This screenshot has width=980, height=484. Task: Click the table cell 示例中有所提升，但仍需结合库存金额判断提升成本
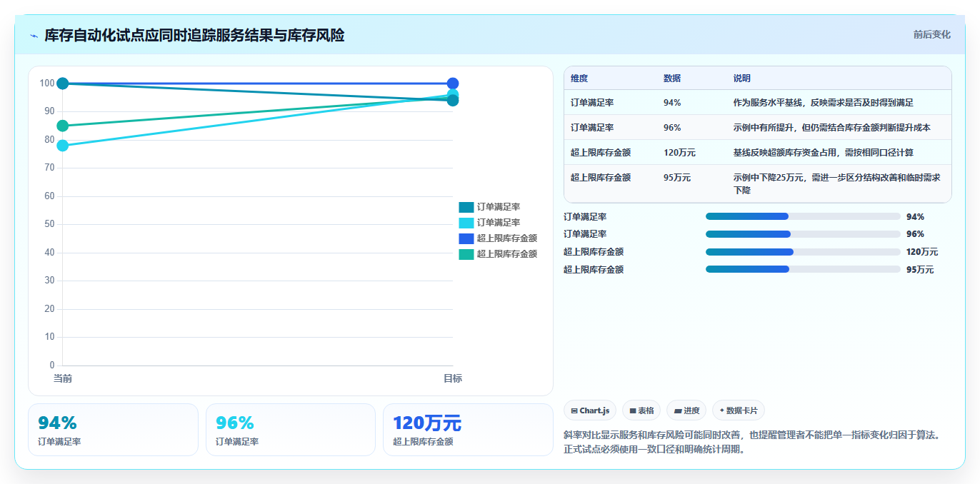pyautogui.click(x=831, y=128)
